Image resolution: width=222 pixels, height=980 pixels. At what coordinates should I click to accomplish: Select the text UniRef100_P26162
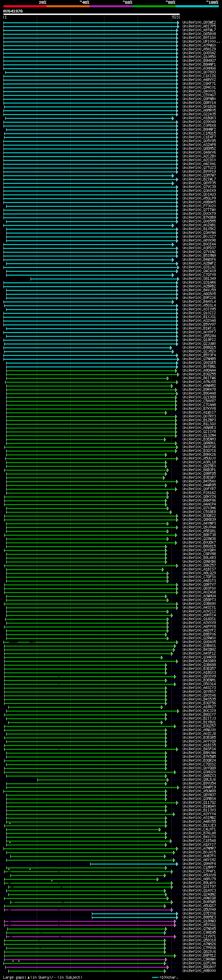[199, 493]
